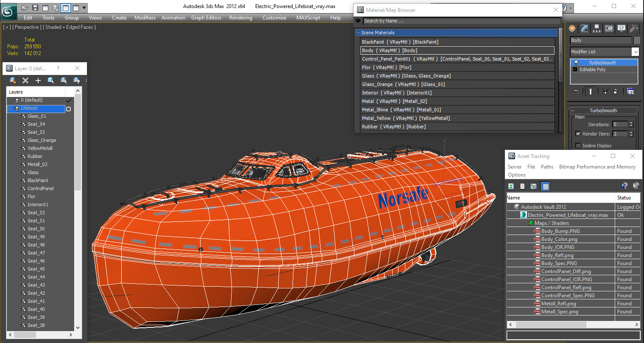Click the [ Perspective ] viewport label
Screen dimensions: 644x343
click(27, 27)
